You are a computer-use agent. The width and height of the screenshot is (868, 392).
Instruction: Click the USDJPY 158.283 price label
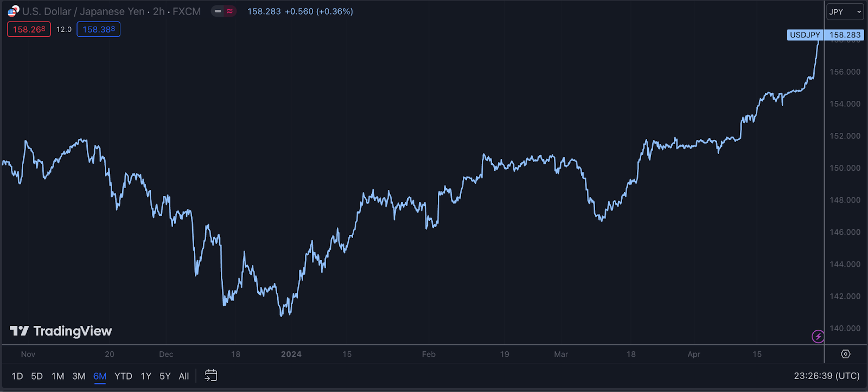tap(825, 35)
